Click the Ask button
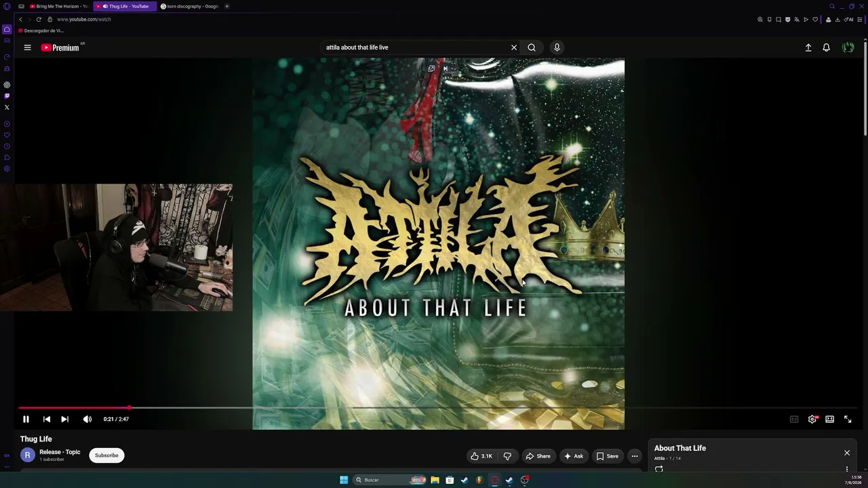 tap(573, 456)
